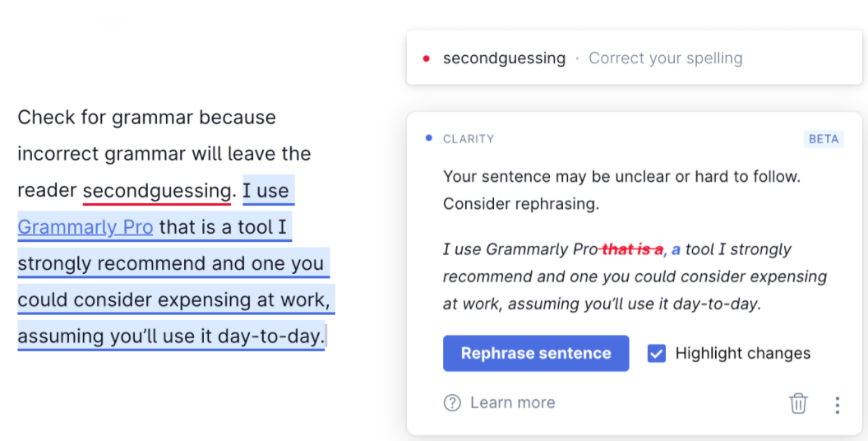
Task: Dismiss the clarity suggestion with trash icon
Action: click(x=798, y=403)
